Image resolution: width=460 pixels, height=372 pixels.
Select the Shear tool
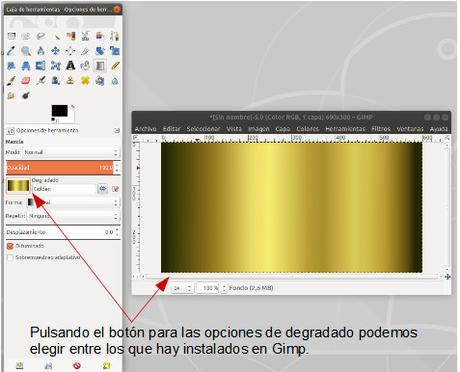tap(12, 66)
